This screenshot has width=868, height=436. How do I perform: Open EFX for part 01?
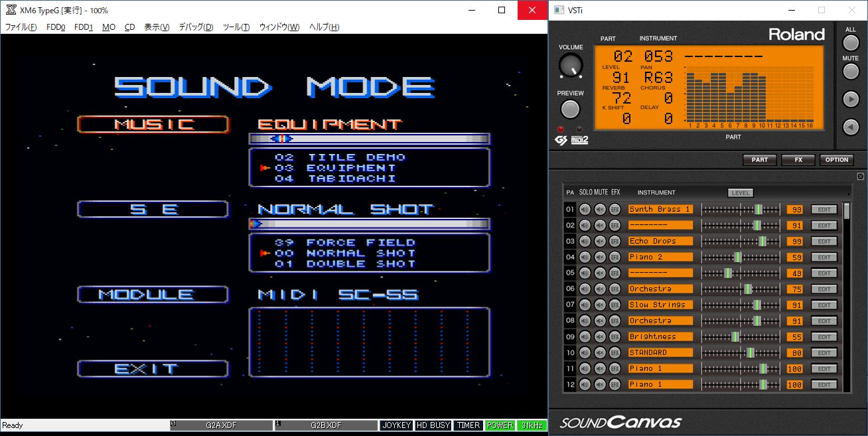click(615, 209)
